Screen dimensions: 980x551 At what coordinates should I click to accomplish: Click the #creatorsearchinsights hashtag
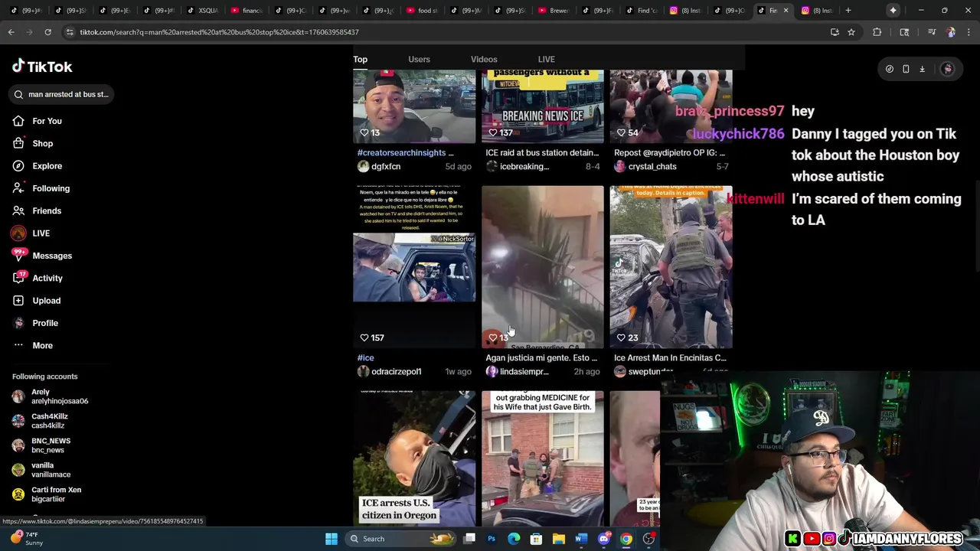point(401,152)
